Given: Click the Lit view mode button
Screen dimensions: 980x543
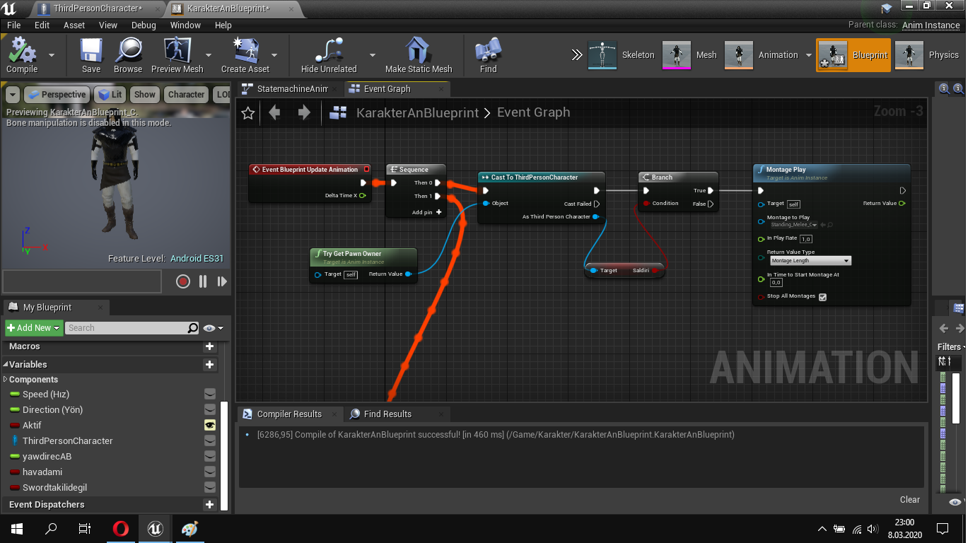Looking at the screenshot, I should point(110,95).
